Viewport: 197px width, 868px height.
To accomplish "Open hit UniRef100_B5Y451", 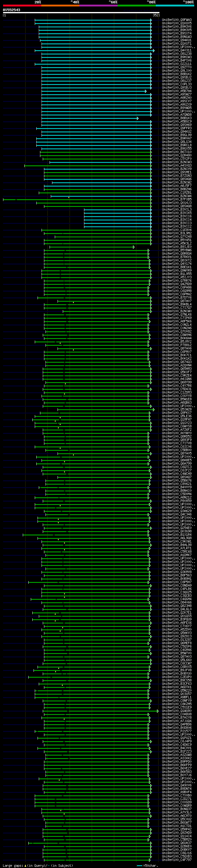I will [x=177, y=240].
